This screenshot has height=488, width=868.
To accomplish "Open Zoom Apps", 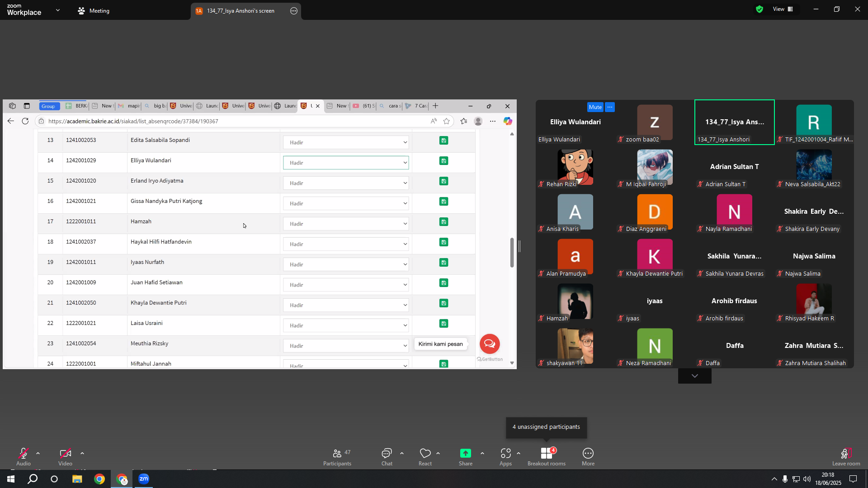I will pyautogui.click(x=505, y=456).
